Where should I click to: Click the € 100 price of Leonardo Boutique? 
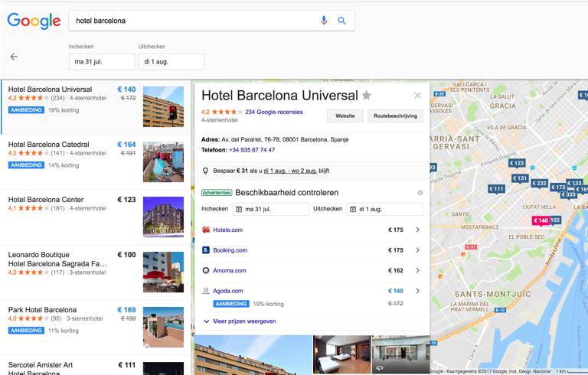tap(127, 255)
